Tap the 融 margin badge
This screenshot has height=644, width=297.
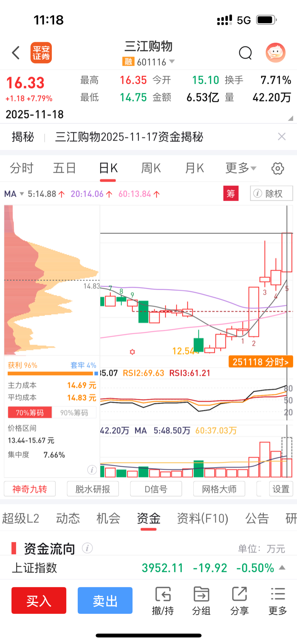(x=128, y=62)
